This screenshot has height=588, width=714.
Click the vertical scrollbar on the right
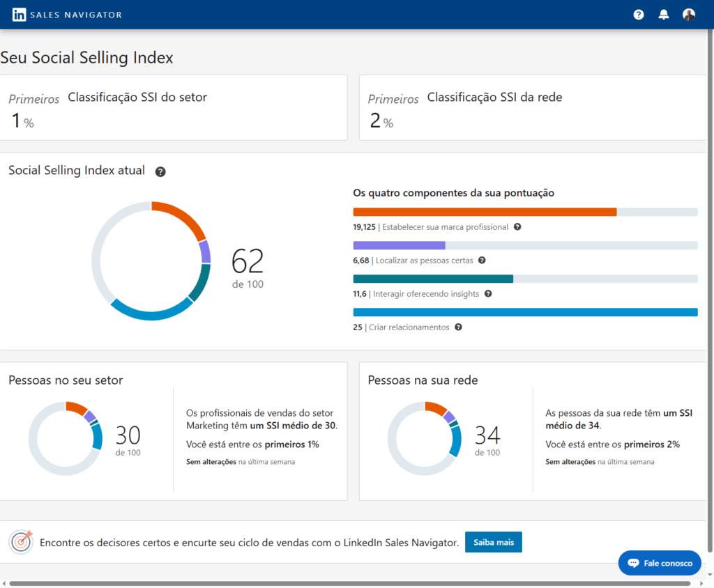(x=710, y=291)
